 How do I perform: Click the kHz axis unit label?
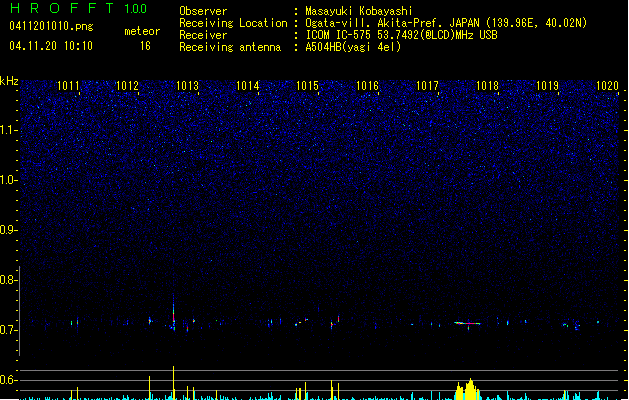(9, 81)
